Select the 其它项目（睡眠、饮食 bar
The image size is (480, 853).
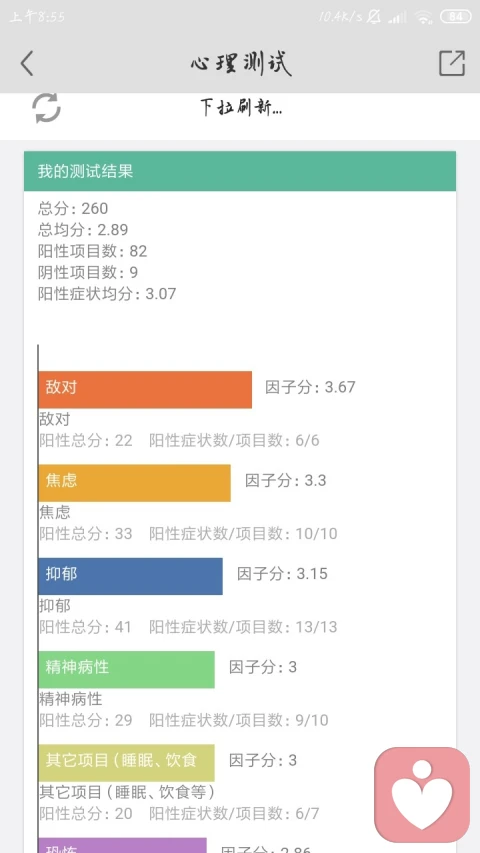point(127,763)
